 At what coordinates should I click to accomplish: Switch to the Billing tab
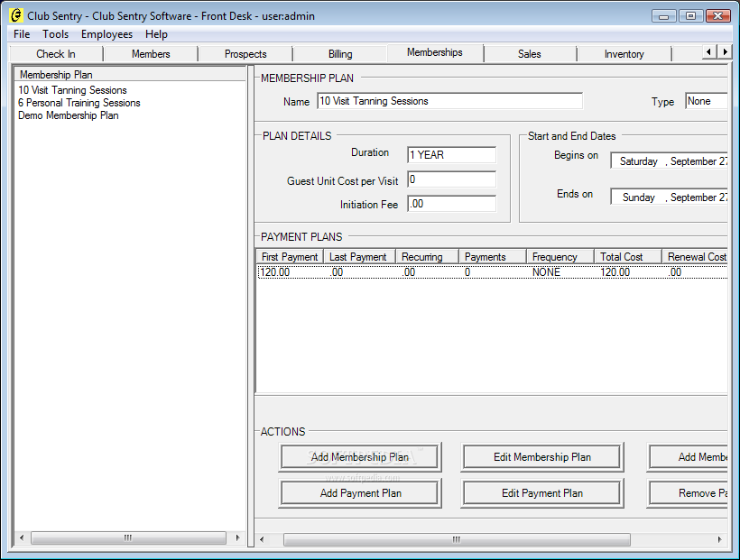(x=339, y=53)
